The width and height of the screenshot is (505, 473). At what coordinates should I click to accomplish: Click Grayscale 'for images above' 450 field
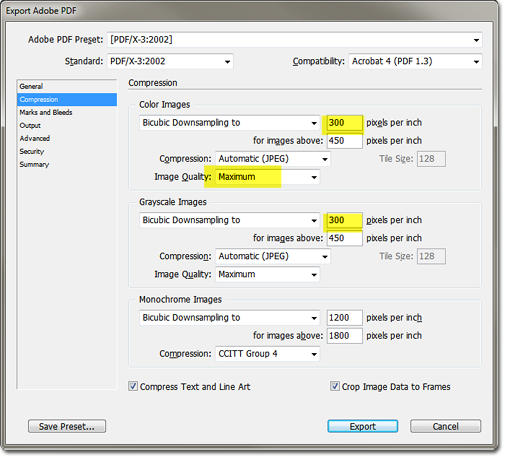pos(344,238)
